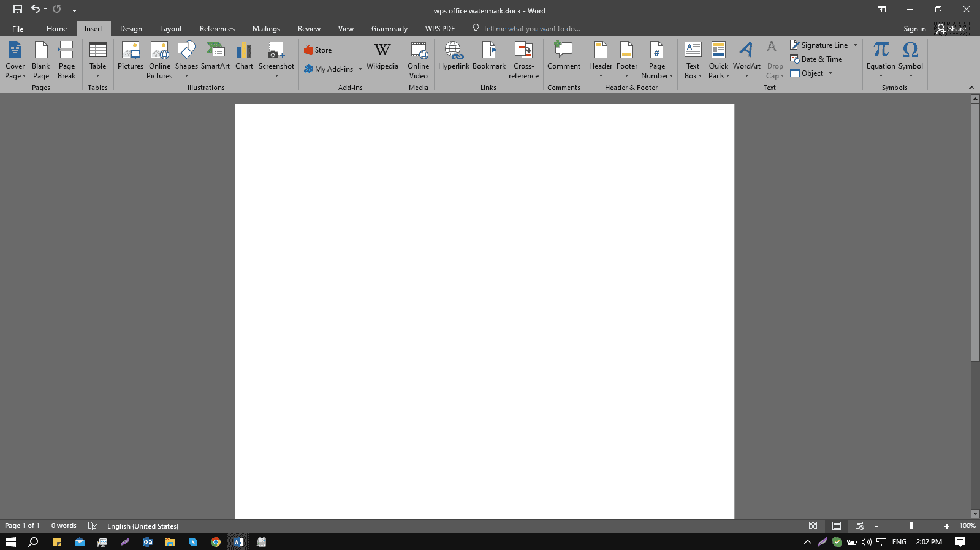Screen dimensions: 980x550
Task: Open the Table insert menu
Action: click(98, 60)
